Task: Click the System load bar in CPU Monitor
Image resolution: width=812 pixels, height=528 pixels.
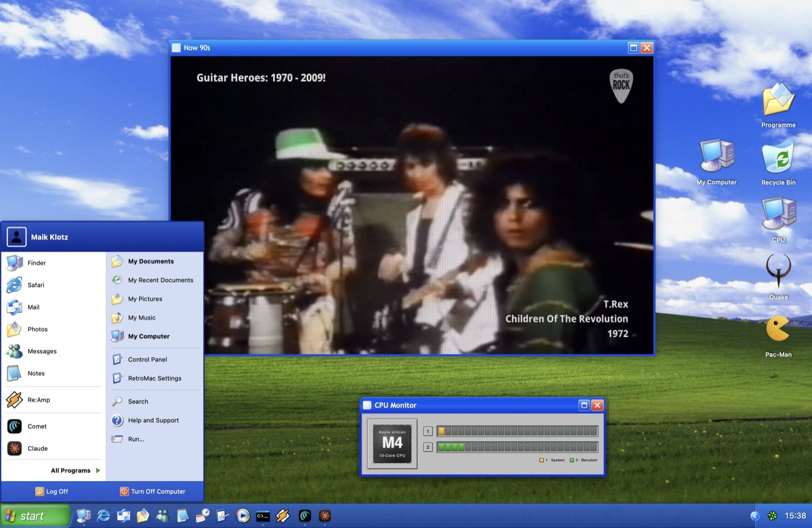Action: tap(518, 431)
